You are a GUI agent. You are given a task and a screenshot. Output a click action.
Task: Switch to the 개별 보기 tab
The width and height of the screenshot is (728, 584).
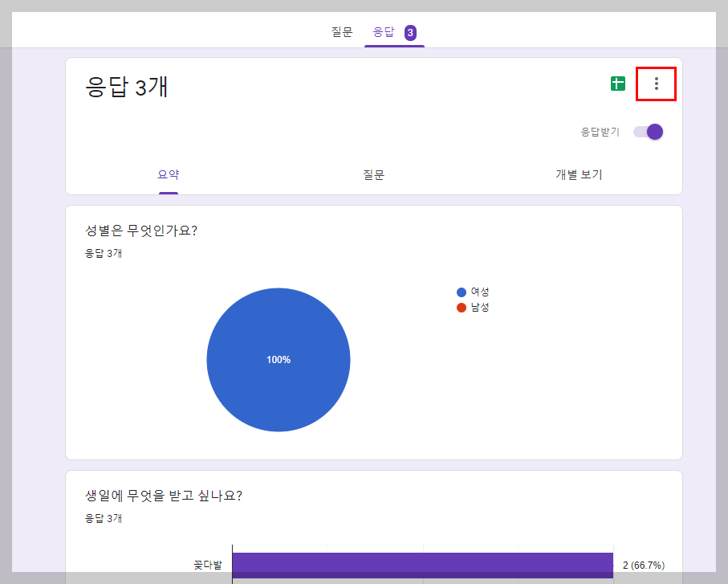pos(578,174)
